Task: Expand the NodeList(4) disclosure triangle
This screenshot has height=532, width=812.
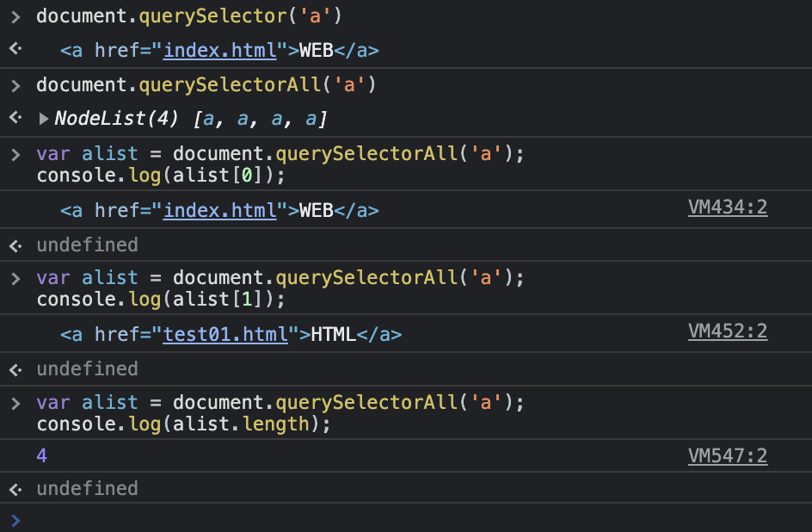Action: (44, 119)
